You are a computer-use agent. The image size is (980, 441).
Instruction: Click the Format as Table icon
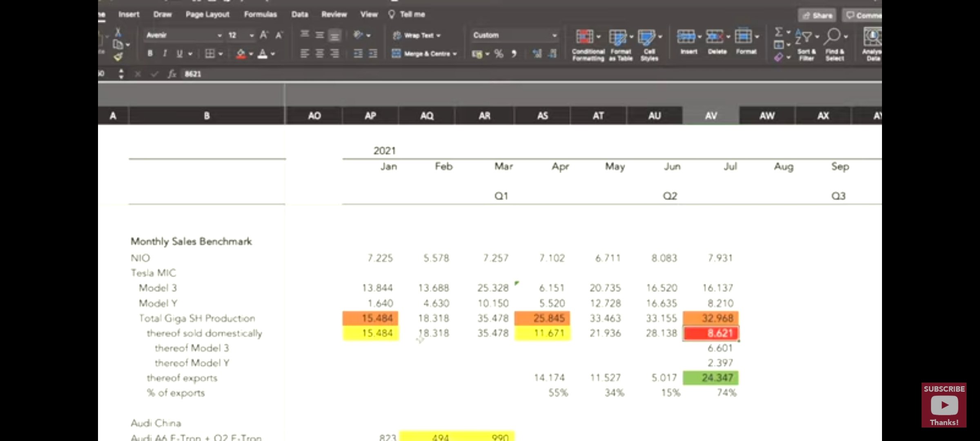(x=617, y=37)
